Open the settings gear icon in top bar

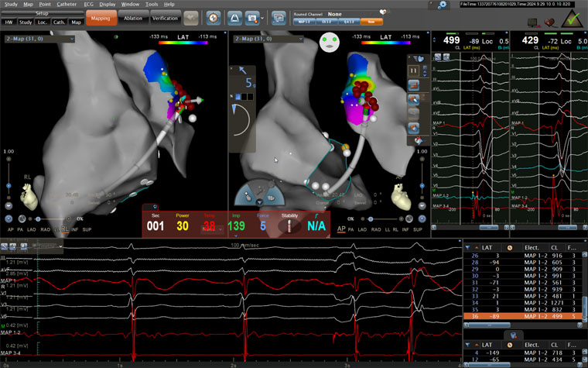[442, 5]
